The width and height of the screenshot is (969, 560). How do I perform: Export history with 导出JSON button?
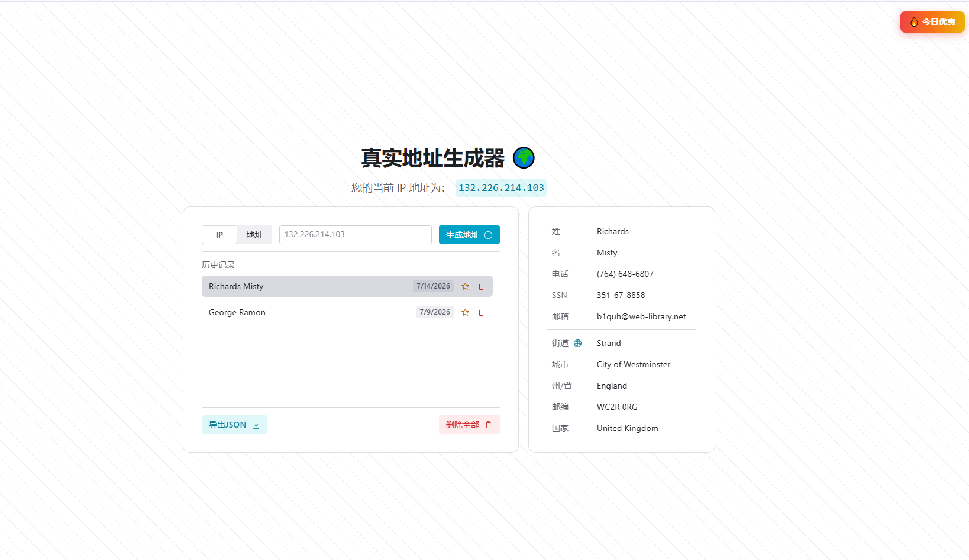pos(234,425)
